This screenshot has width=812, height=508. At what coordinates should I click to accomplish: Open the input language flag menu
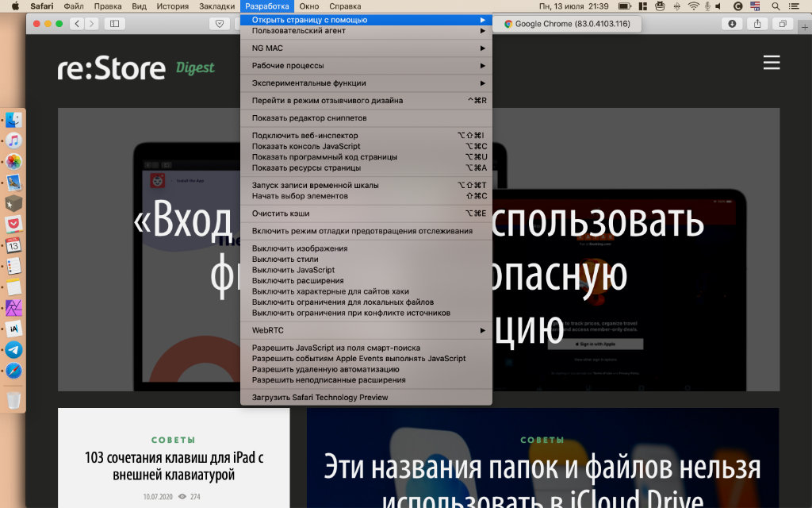click(x=755, y=6)
